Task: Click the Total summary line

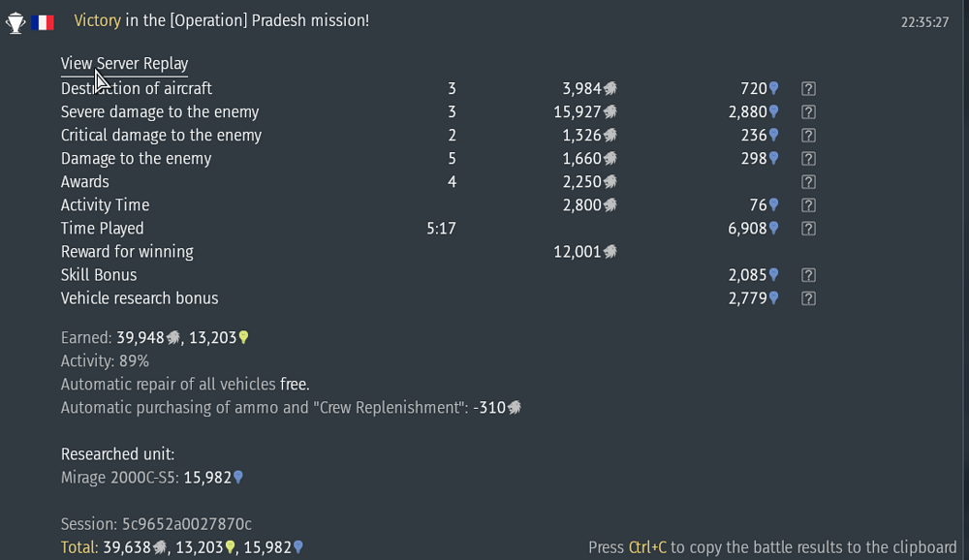Action: pyautogui.click(x=181, y=547)
